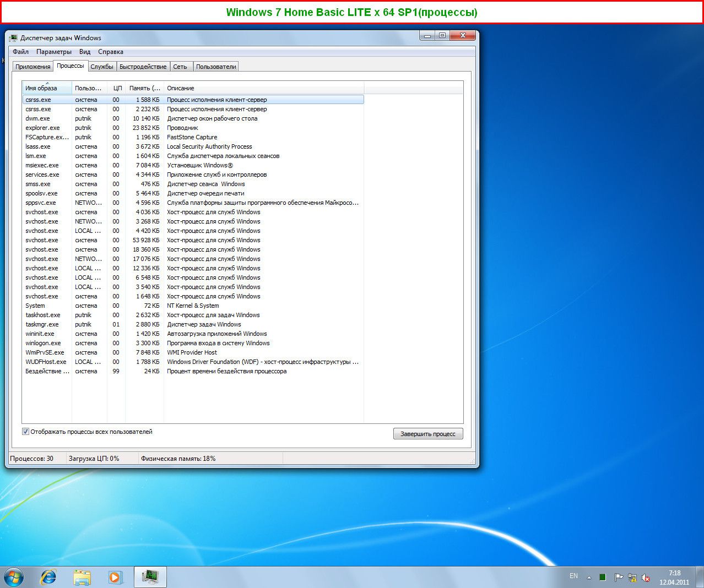Switch to the Сеть tab
The height and width of the screenshot is (588, 704).
click(x=180, y=67)
